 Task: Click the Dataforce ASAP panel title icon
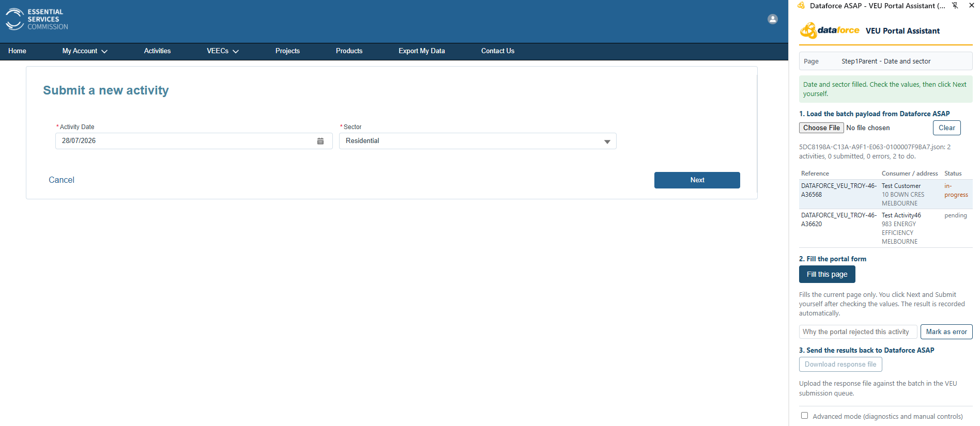(x=801, y=6)
